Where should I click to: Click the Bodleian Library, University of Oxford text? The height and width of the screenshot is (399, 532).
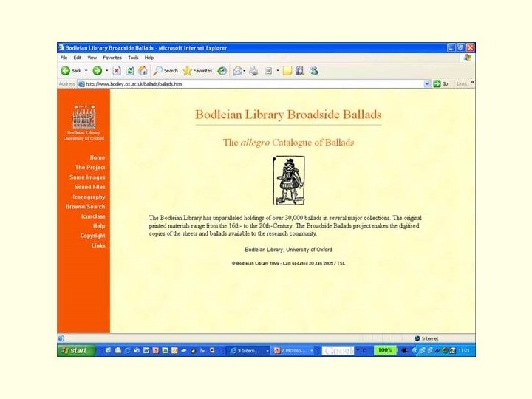pyautogui.click(x=288, y=250)
